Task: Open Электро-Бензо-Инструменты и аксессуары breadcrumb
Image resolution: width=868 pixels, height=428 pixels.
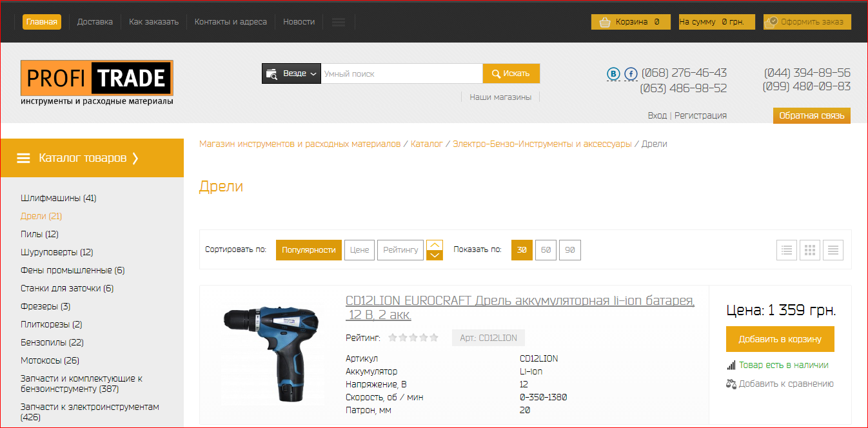Action: click(x=542, y=144)
